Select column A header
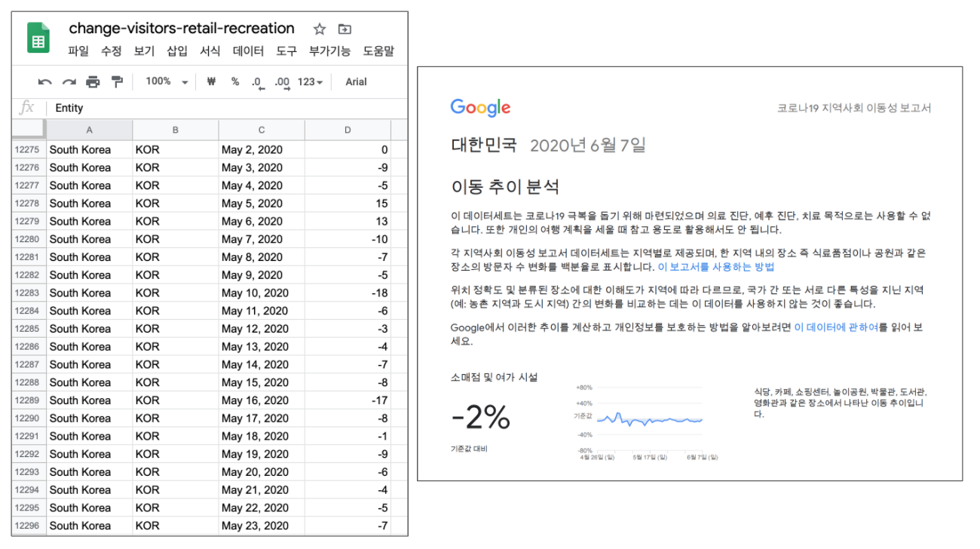Screen dimensions: 980x549 (x=90, y=130)
